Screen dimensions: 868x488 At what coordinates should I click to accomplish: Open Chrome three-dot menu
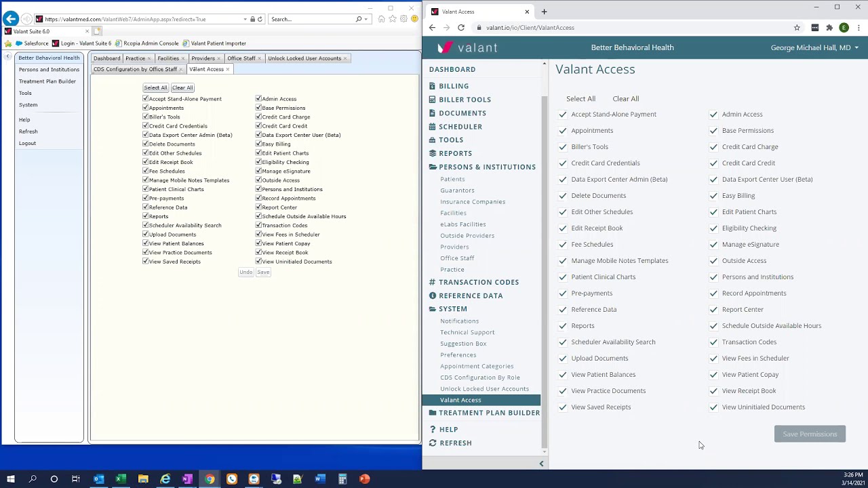pos(859,28)
